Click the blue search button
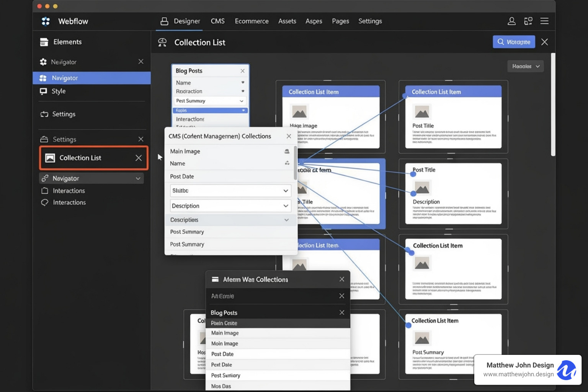Viewport: 588px width, 392px height. tap(514, 42)
